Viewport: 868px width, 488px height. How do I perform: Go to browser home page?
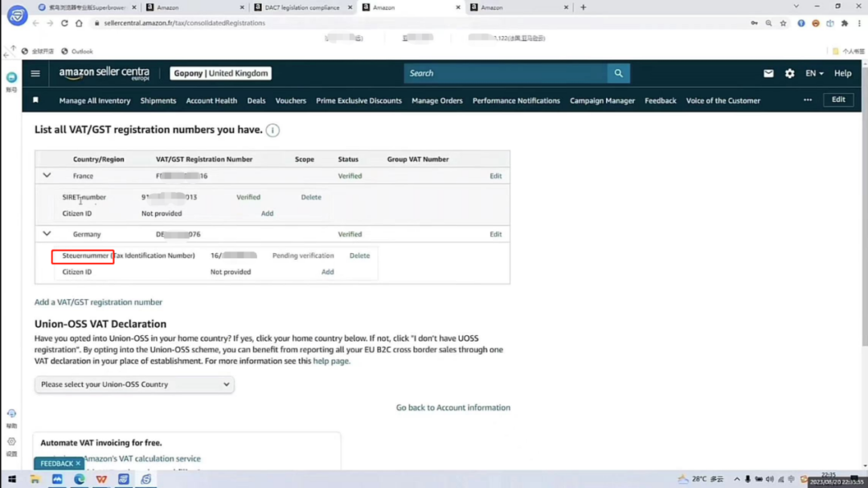click(79, 23)
